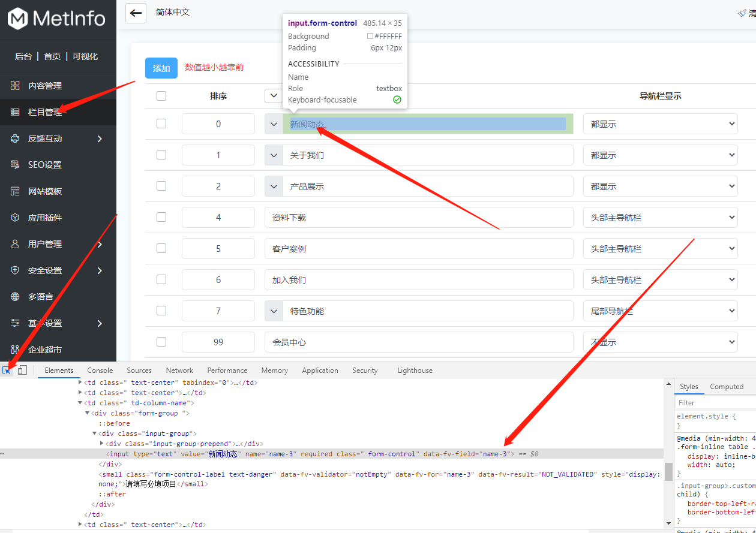Click the 添加 button
The height and width of the screenshot is (533, 756).
pyautogui.click(x=161, y=68)
